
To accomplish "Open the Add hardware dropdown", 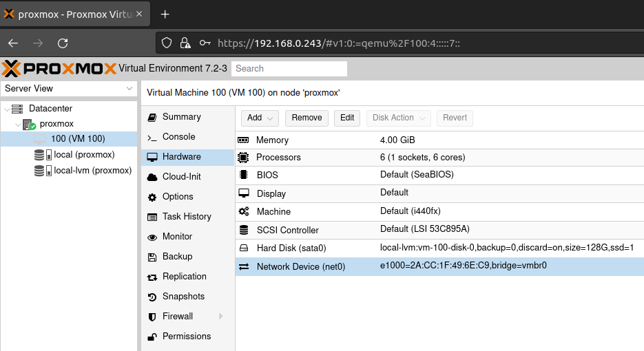I will [x=261, y=118].
